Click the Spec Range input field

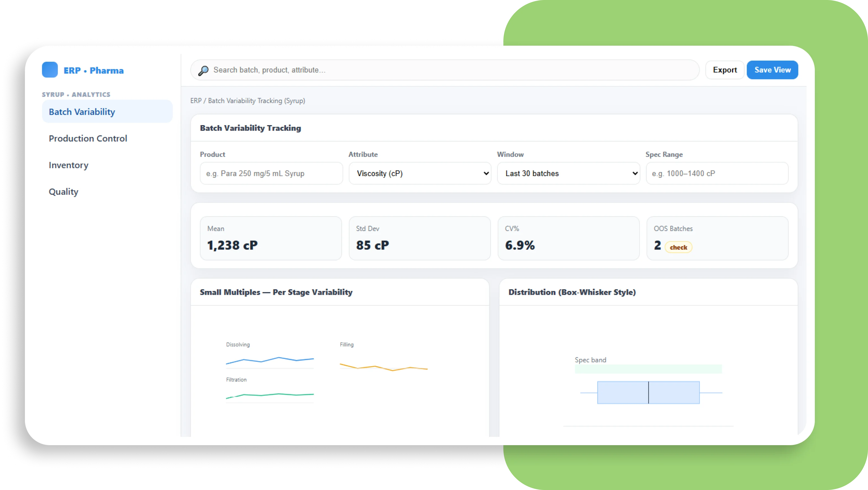[717, 173]
